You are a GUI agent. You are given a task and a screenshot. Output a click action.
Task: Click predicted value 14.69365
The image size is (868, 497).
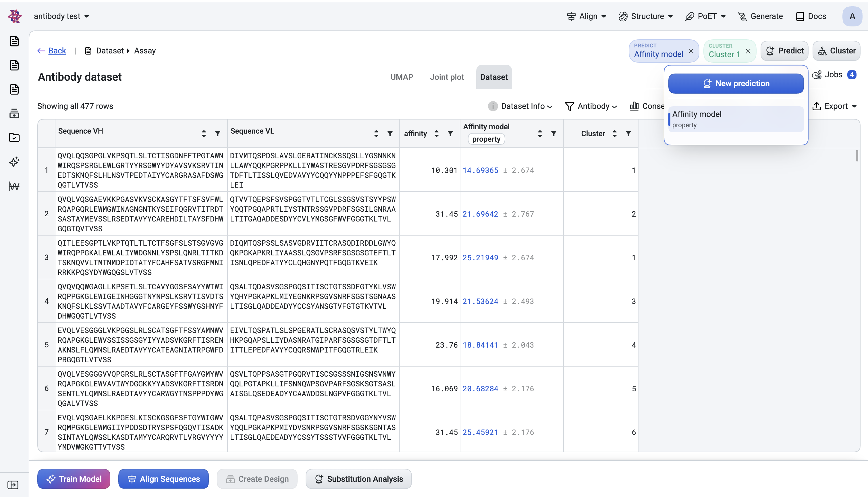point(480,170)
